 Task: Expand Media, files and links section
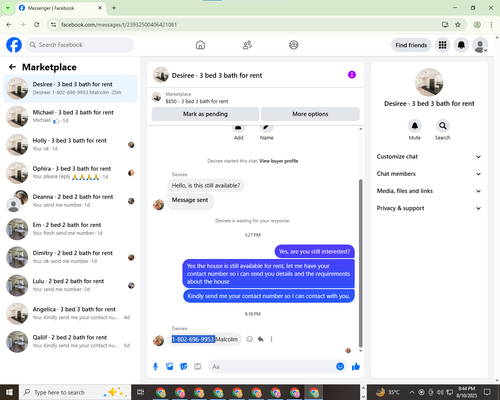tap(429, 191)
